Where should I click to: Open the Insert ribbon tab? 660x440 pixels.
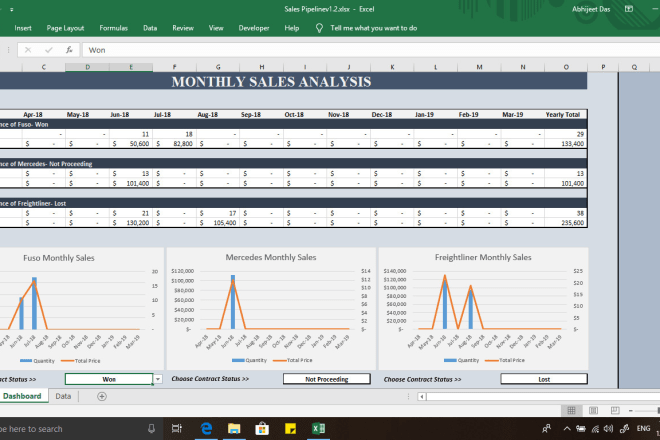(23, 28)
